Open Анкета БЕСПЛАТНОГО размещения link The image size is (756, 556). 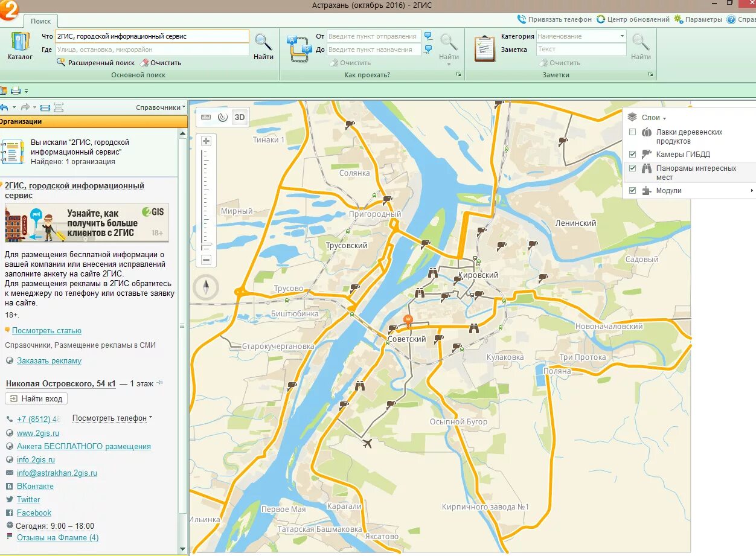click(x=84, y=447)
